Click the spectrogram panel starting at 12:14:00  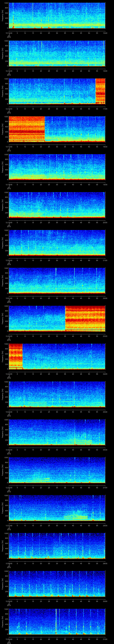57,16
